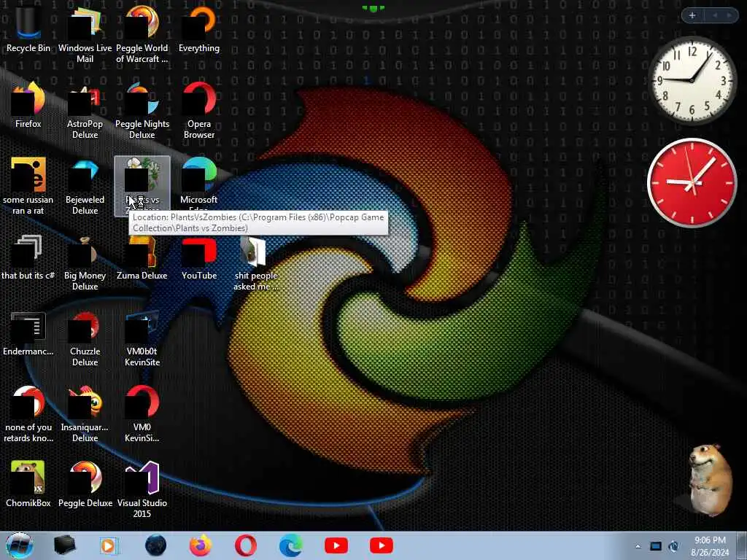Select the YouTube desktop shortcut
Screen dimensions: 747x560
pyautogui.click(x=199, y=257)
